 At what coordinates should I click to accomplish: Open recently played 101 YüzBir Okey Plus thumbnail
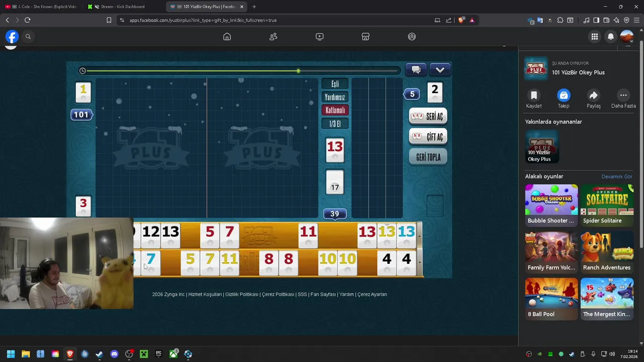542,147
